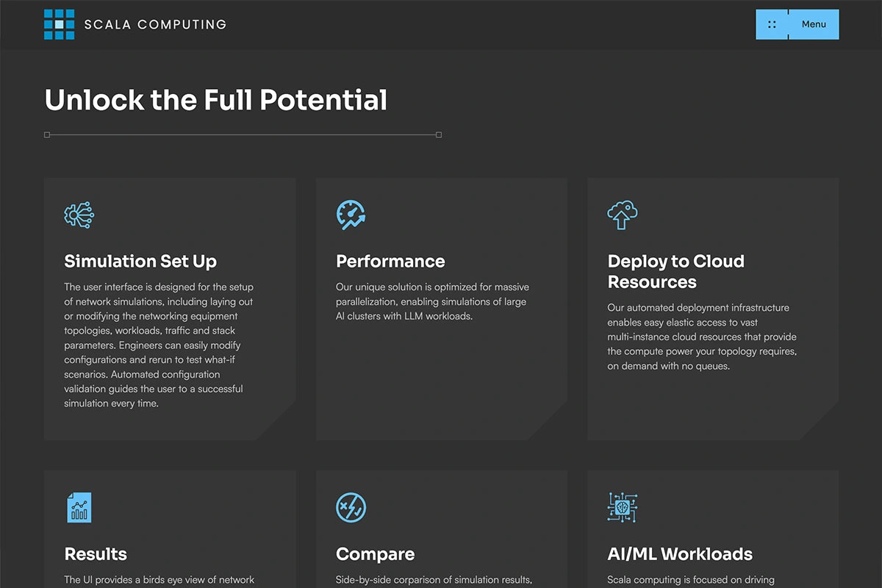Click the AI/ML Workloads heading
This screenshot has height=588, width=882.
pyautogui.click(x=680, y=554)
